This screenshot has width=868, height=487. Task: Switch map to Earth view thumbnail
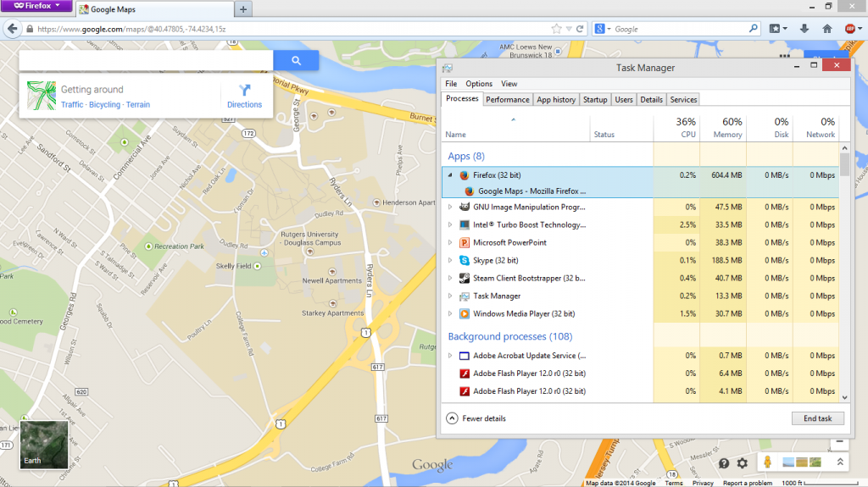[x=44, y=445]
